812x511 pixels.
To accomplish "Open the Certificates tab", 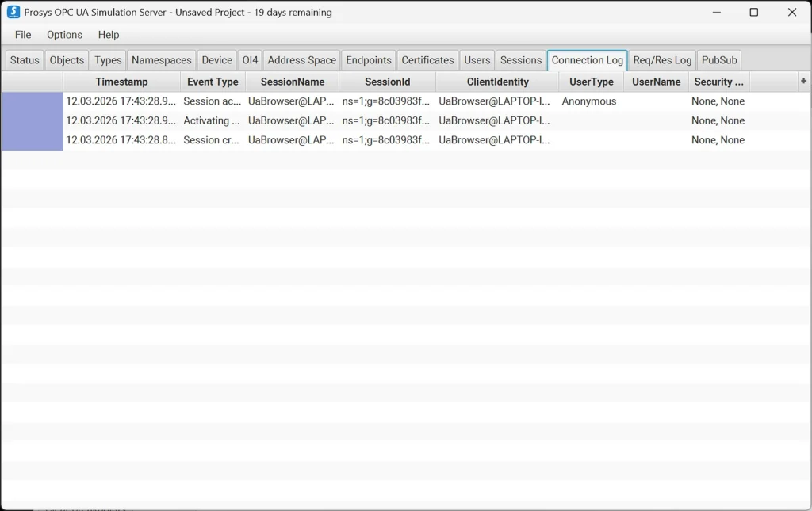I will [427, 60].
